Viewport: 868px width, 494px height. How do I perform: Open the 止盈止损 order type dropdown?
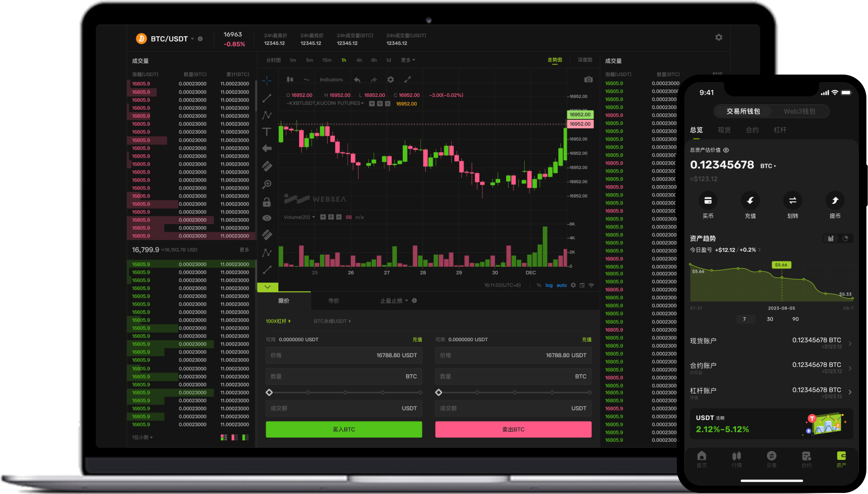pyautogui.click(x=394, y=301)
